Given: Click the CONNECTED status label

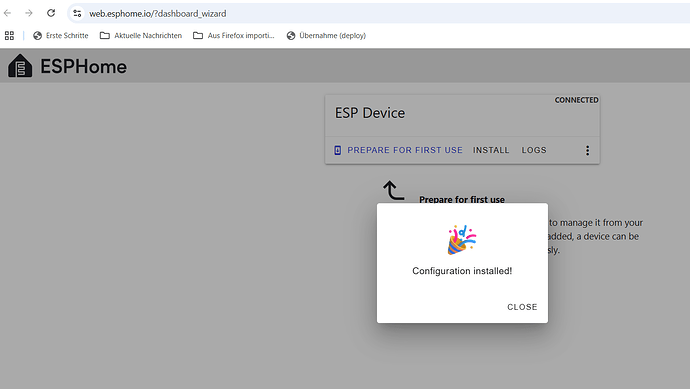Looking at the screenshot, I should tap(576, 100).
